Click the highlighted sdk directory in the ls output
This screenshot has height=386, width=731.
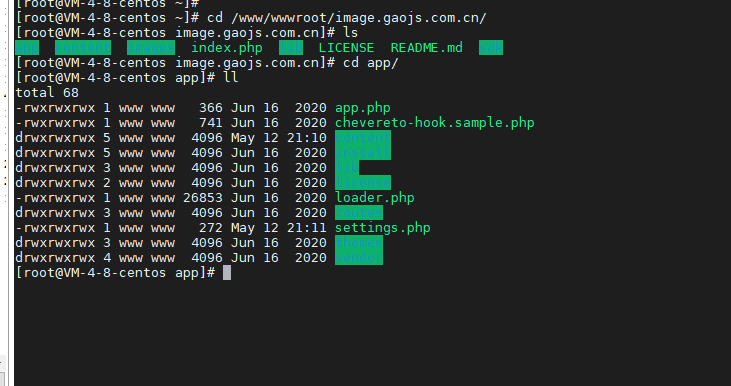pyautogui.click(x=491, y=48)
